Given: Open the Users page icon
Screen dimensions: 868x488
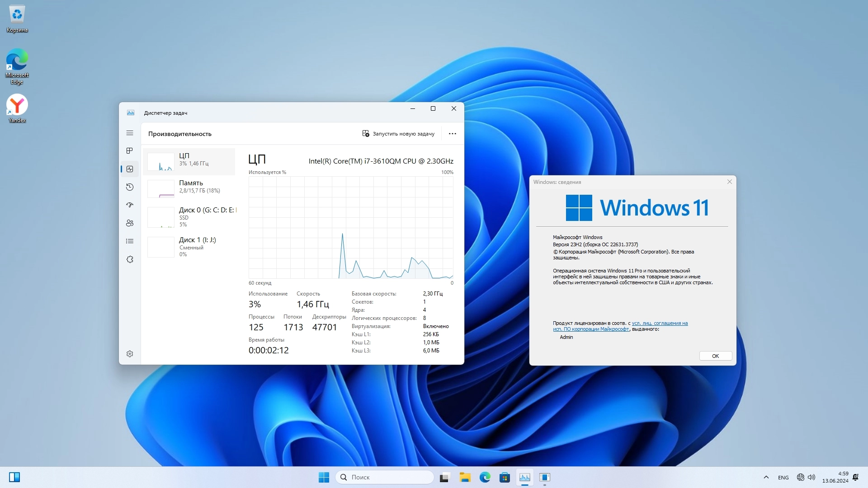Looking at the screenshot, I should point(130,223).
